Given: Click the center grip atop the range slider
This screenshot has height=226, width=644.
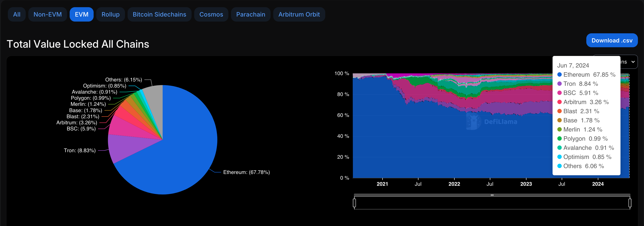Looking at the screenshot, I should pos(492,195).
